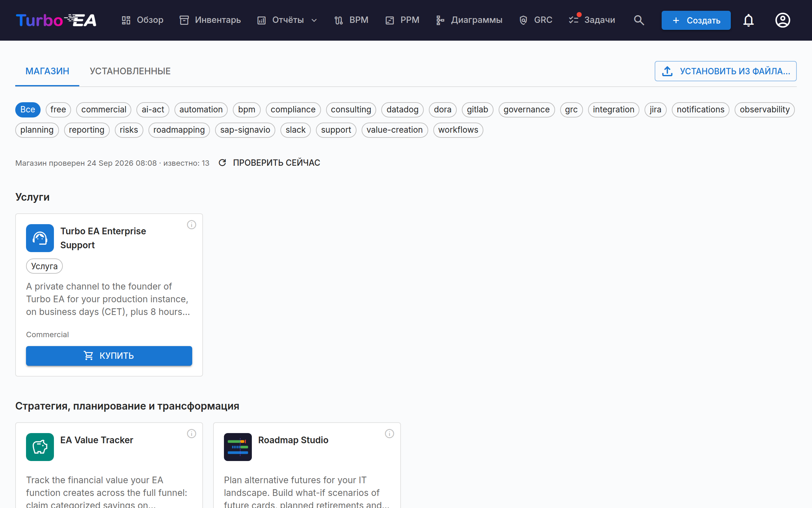Image resolution: width=812 pixels, height=508 pixels.
Task: Click Установить из файла button
Action: pyautogui.click(x=725, y=71)
